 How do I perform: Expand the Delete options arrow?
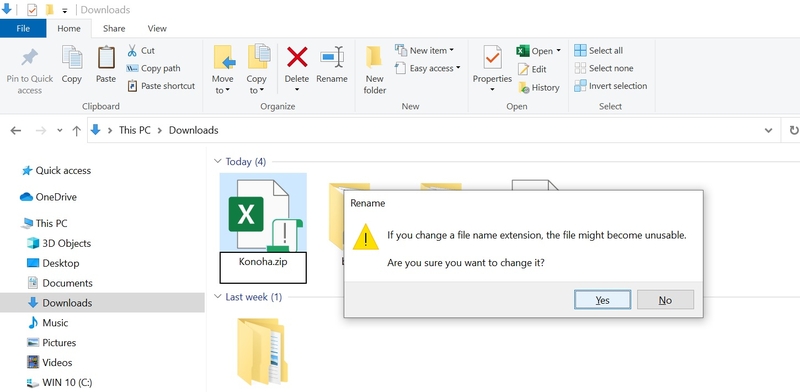(x=296, y=90)
